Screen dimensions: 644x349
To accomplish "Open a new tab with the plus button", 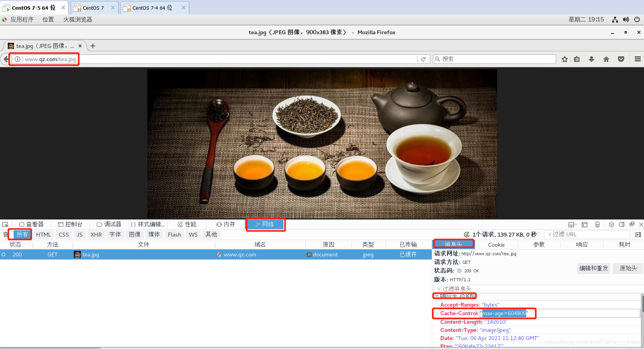I will (93, 46).
